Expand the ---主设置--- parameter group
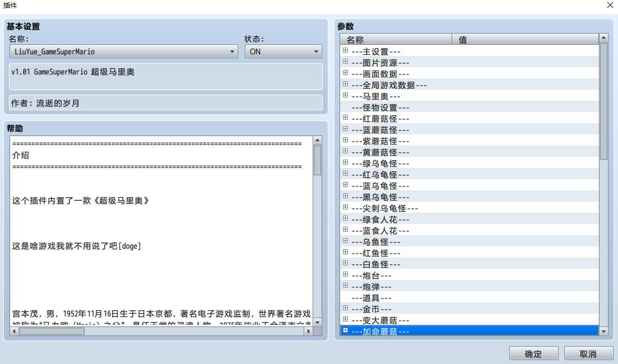This screenshot has height=364, width=618. pos(345,50)
